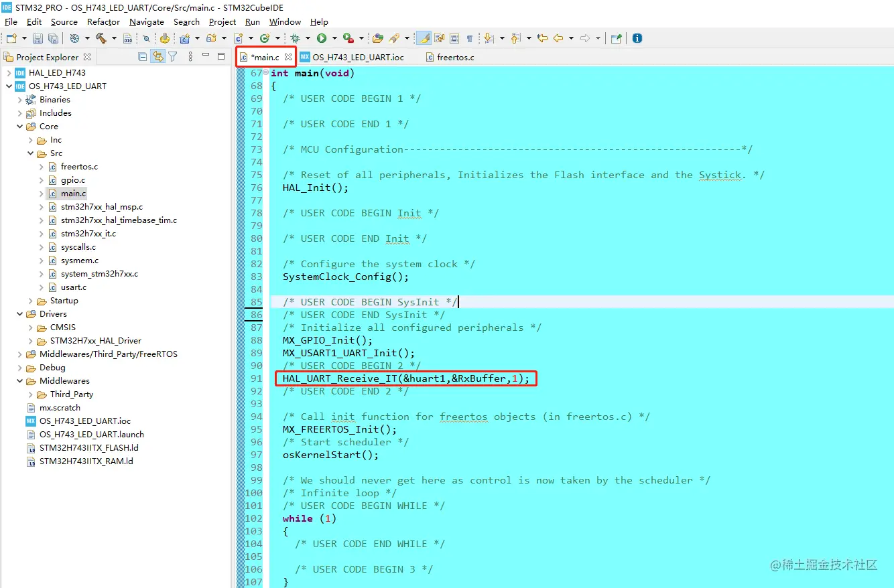The width and height of the screenshot is (894, 588).
Task: Click the Open Type folder icon
Action: click(x=378, y=38)
